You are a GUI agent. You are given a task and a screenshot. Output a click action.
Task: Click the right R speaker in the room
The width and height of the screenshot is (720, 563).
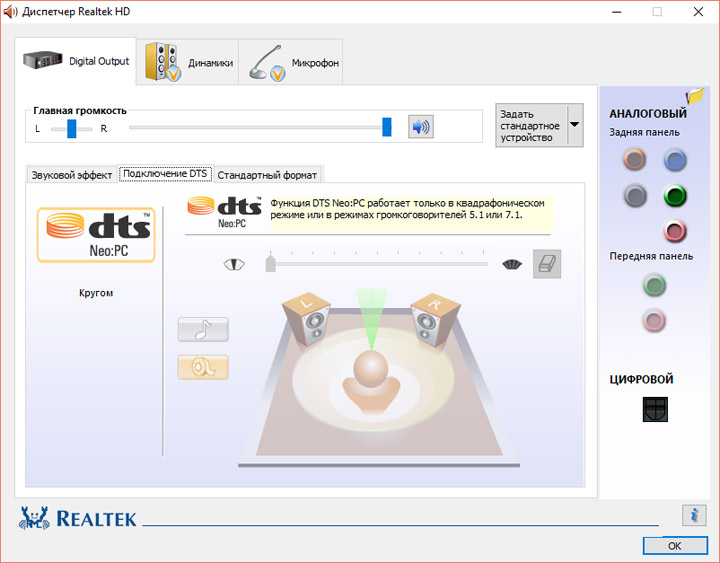(x=435, y=319)
